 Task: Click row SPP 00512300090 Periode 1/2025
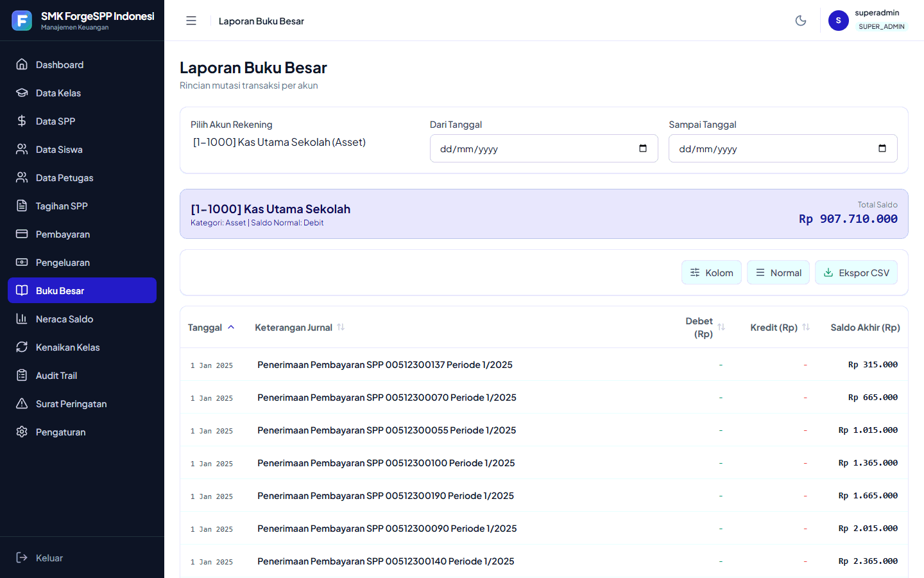point(544,529)
